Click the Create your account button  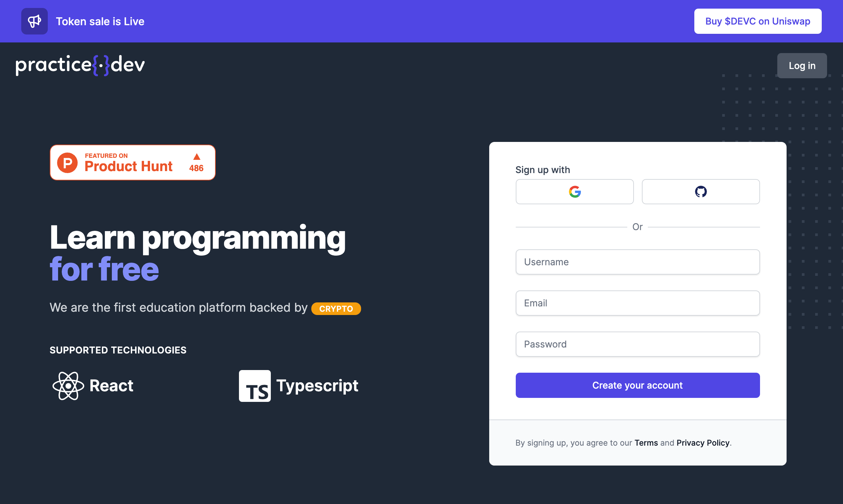point(637,385)
